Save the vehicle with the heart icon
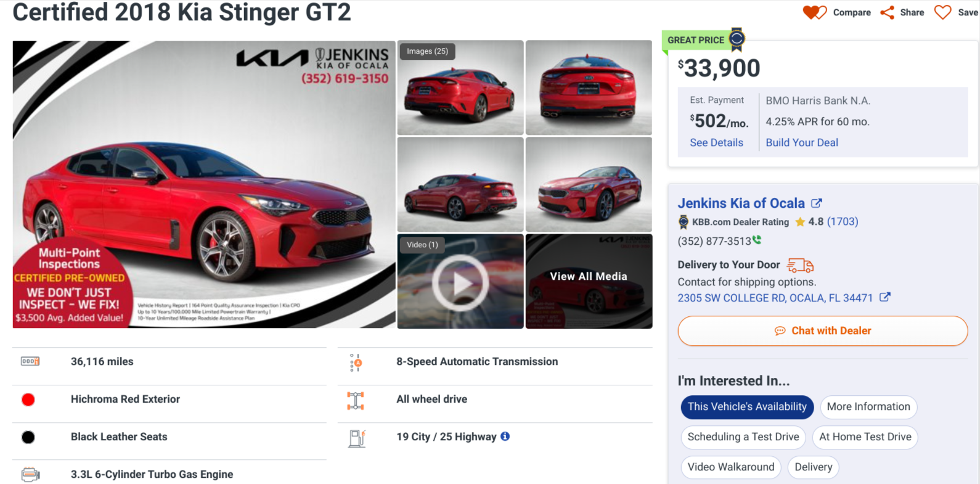This screenshot has height=484, width=980. click(942, 12)
